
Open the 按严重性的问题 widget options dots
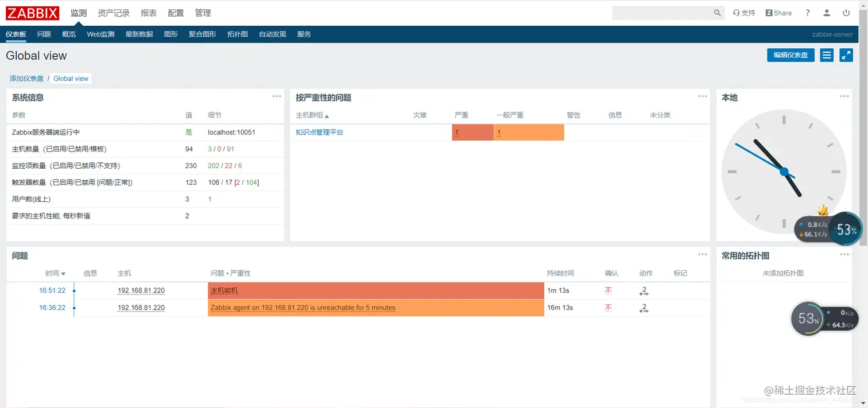point(703,96)
